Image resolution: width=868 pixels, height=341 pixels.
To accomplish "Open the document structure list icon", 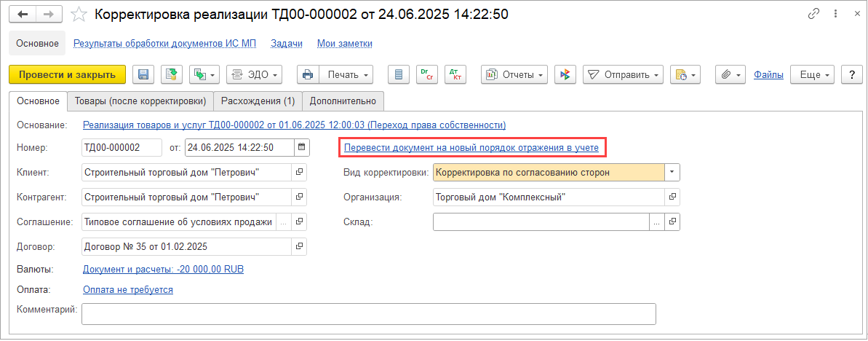I will coord(399,75).
